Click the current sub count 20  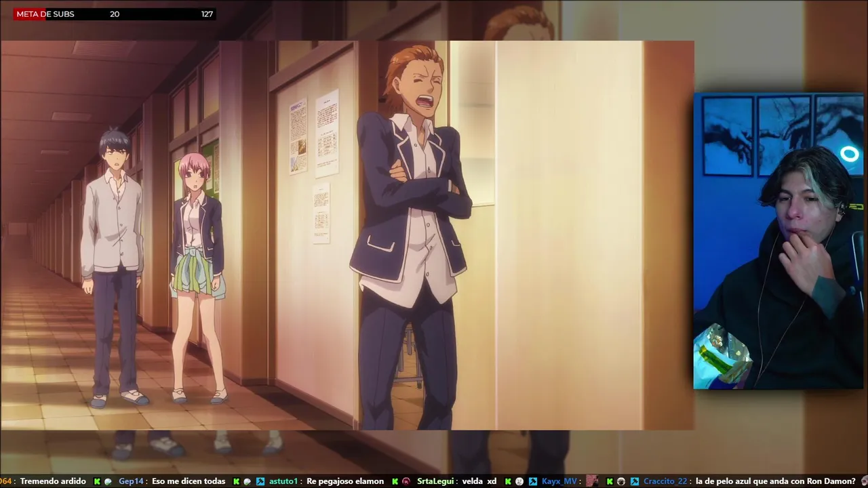(115, 14)
